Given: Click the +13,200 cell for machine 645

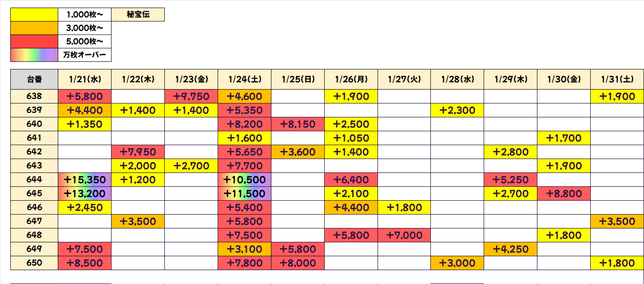Looking at the screenshot, I should tap(85, 194).
